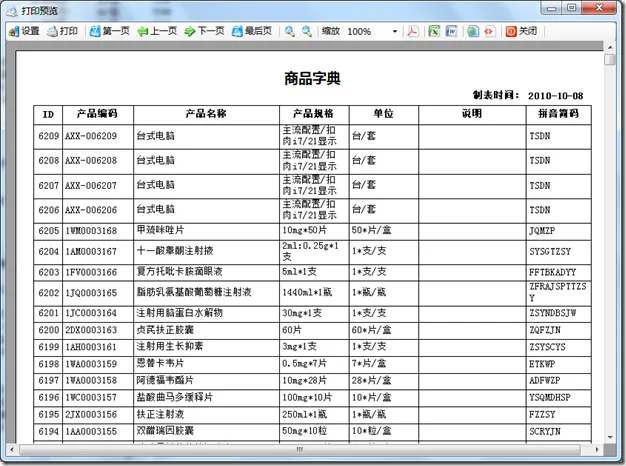The width and height of the screenshot is (626, 466).
Task: Click the zoom out magnifier icon
Action: [307, 31]
